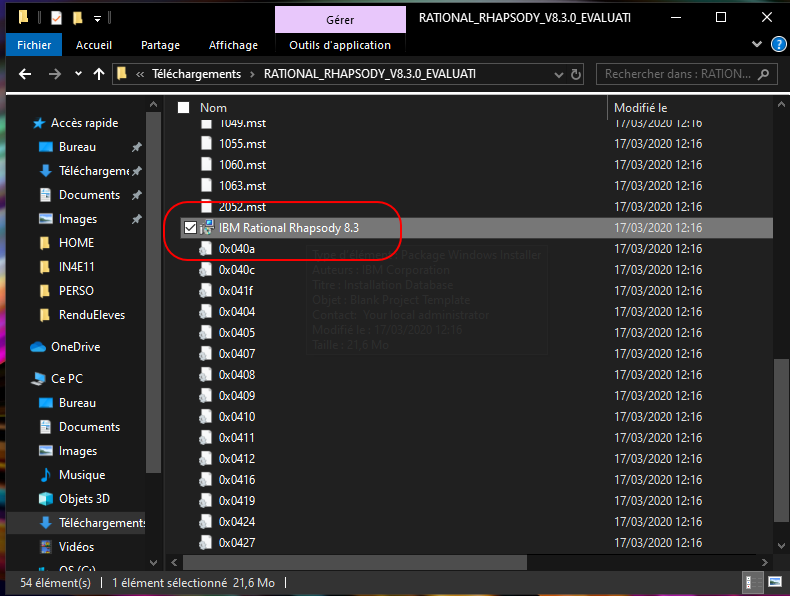The image size is (790, 596).
Task: Open the Fichier menu tab
Action: pyautogui.click(x=34, y=45)
